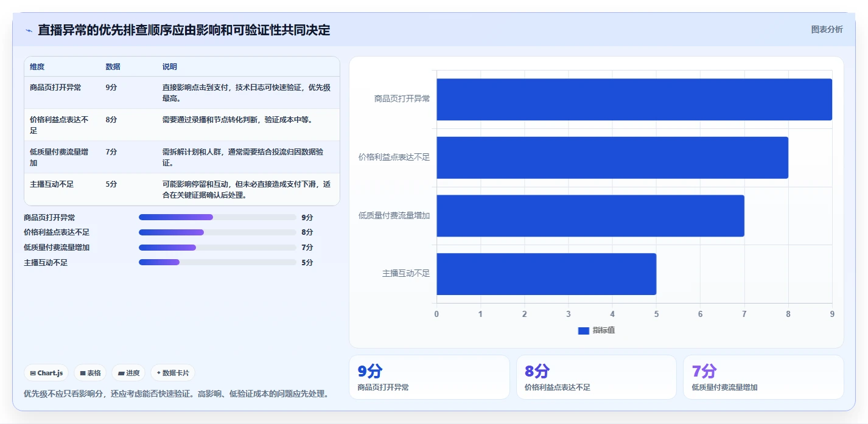
Task: Click the description starting 需拆解计划和人群
Action: pos(243,157)
